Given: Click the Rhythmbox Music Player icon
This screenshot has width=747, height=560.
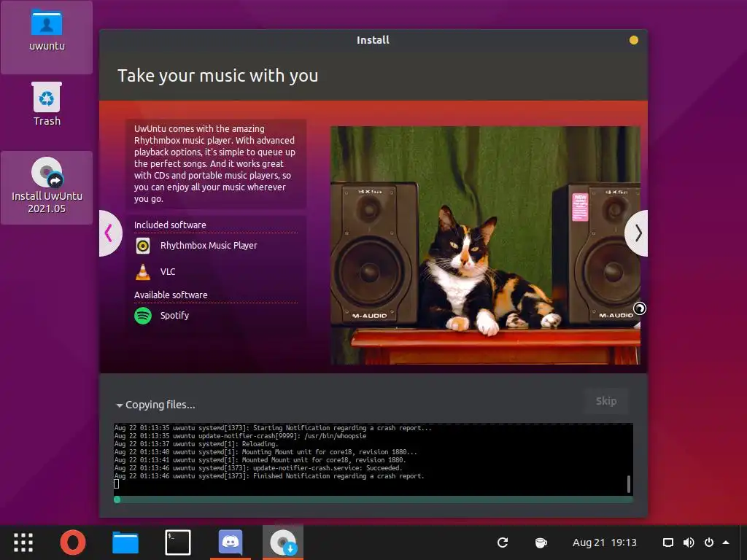Looking at the screenshot, I should click(x=143, y=246).
